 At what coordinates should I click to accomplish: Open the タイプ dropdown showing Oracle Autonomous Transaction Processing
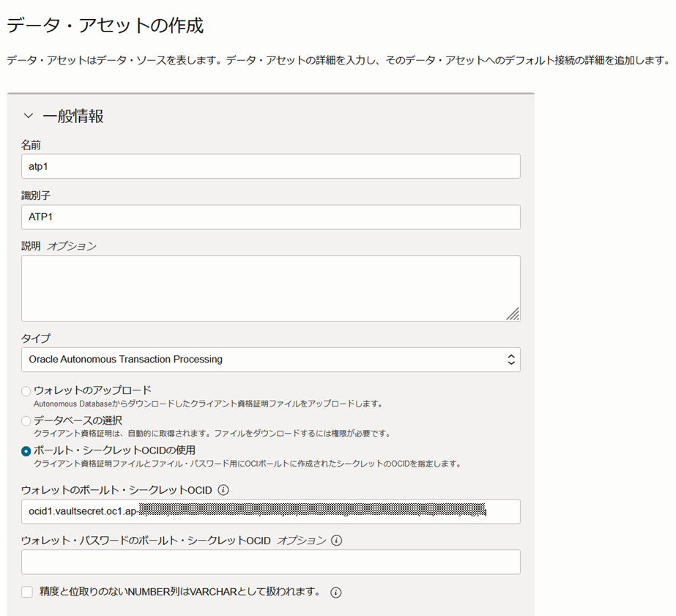click(271, 360)
